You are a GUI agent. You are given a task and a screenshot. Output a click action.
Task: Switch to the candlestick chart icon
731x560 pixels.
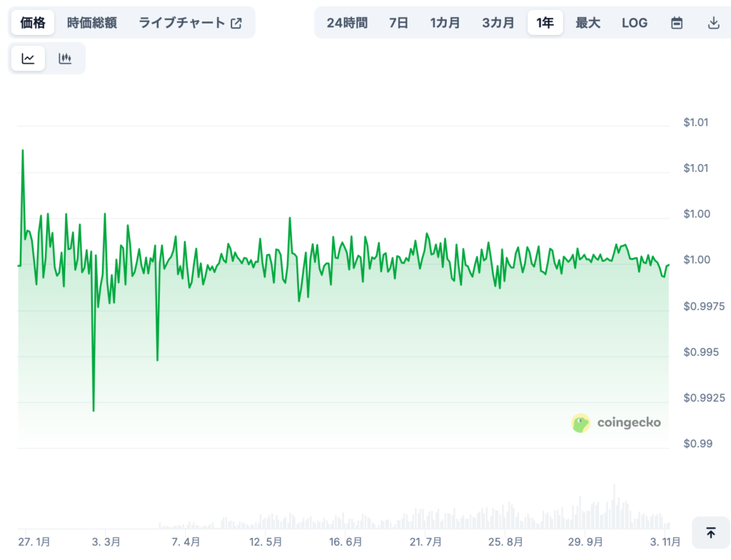[65, 58]
